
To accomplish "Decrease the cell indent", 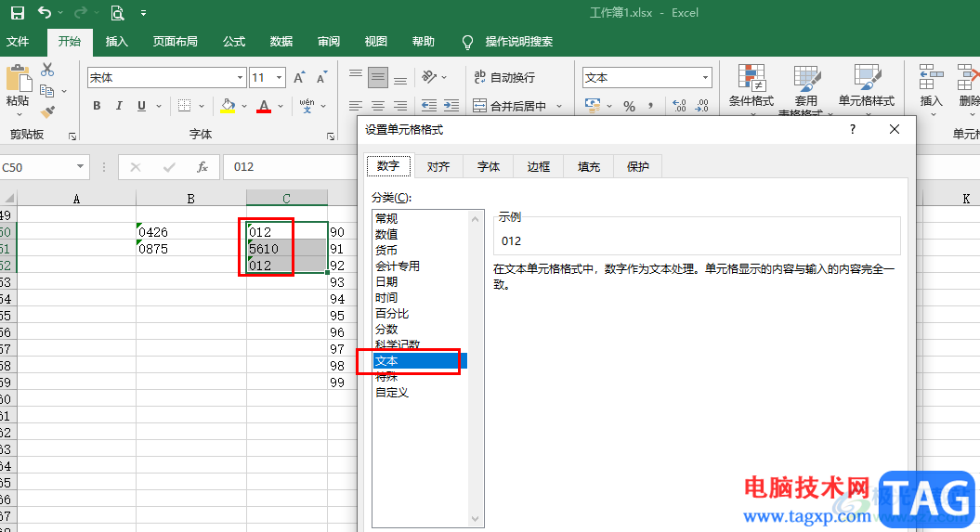I will (429, 106).
